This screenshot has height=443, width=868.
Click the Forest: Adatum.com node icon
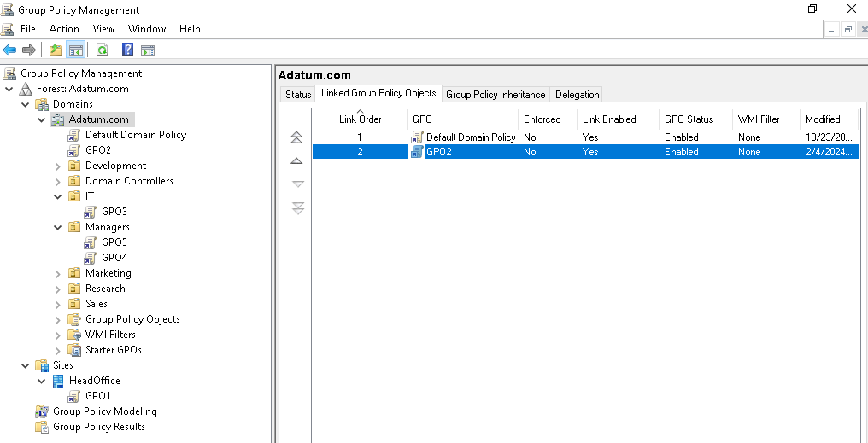pyautogui.click(x=26, y=89)
